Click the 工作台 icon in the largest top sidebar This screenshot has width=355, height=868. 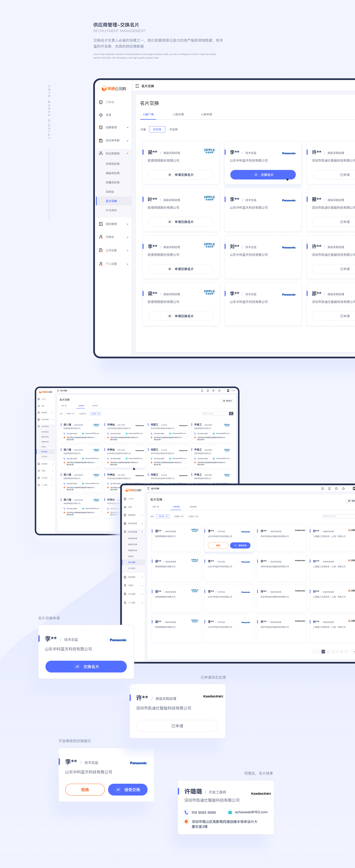point(101,102)
